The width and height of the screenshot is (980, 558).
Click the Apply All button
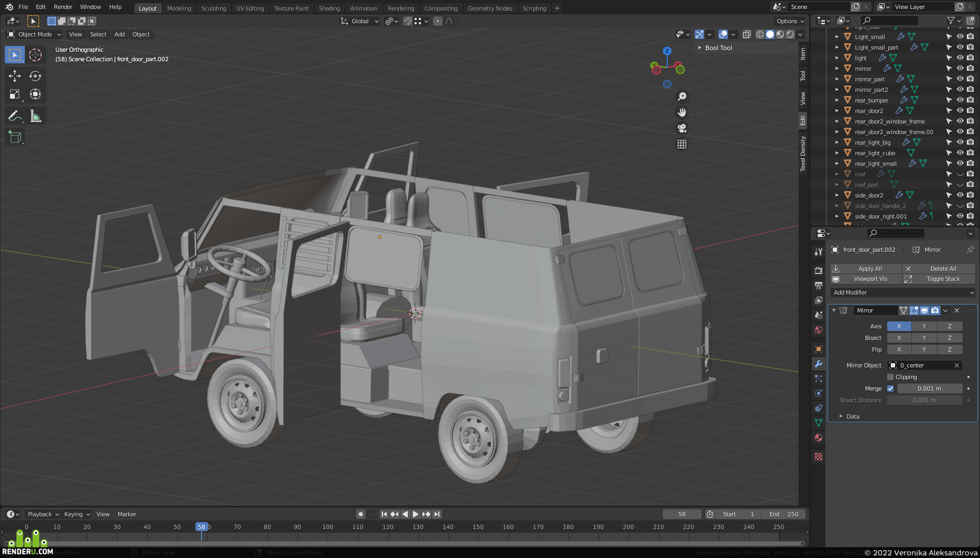(x=866, y=269)
